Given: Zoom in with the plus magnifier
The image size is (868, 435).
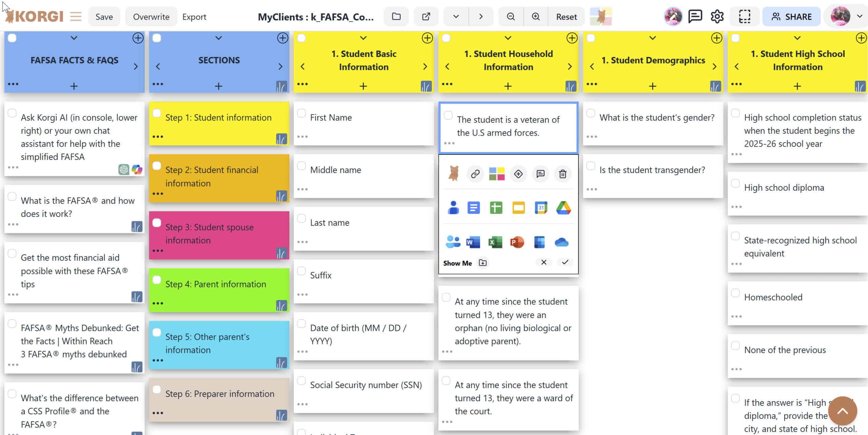Looking at the screenshot, I should coord(536,17).
